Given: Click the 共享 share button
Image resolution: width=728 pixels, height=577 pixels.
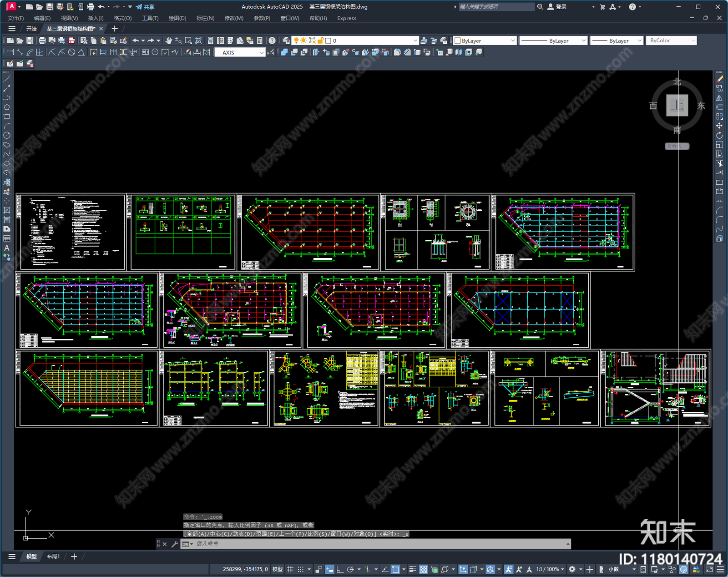Looking at the screenshot, I should pyautogui.click(x=145, y=7).
